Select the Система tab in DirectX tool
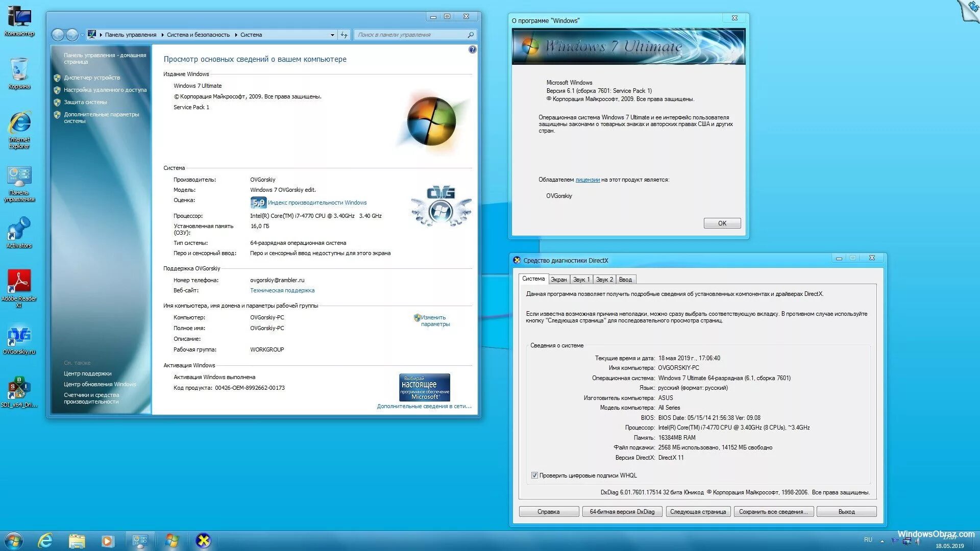This screenshot has width=980, height=551. coord(533,279)
